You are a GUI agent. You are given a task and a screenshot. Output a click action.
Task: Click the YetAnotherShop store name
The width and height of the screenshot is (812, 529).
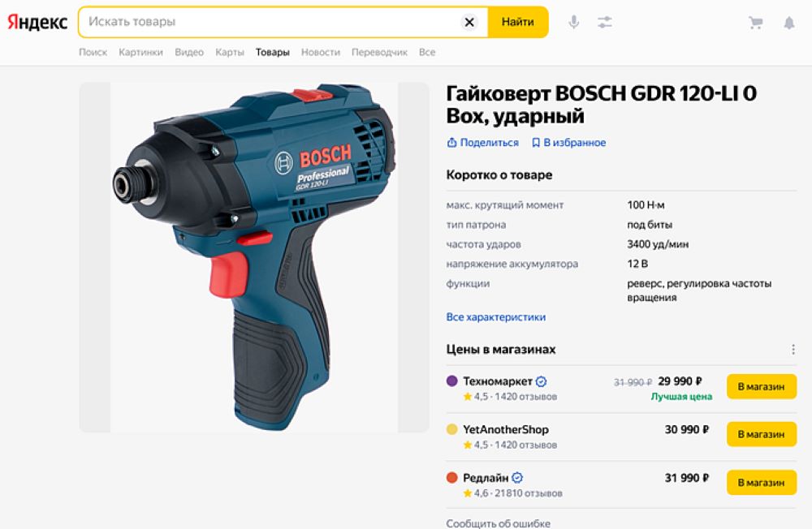[x=506, y=430]
